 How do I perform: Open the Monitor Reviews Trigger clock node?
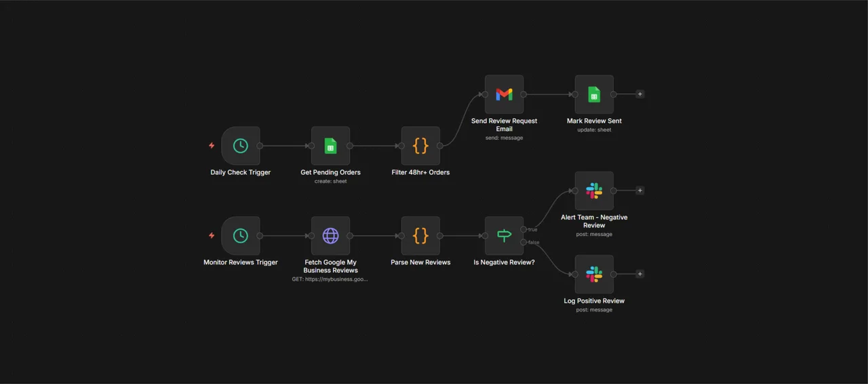pos(241,235)
